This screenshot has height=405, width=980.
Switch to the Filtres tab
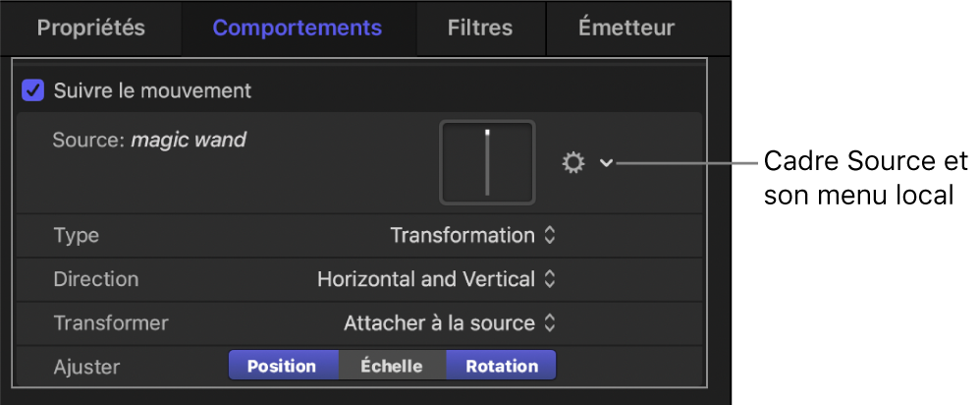[479, 28]
